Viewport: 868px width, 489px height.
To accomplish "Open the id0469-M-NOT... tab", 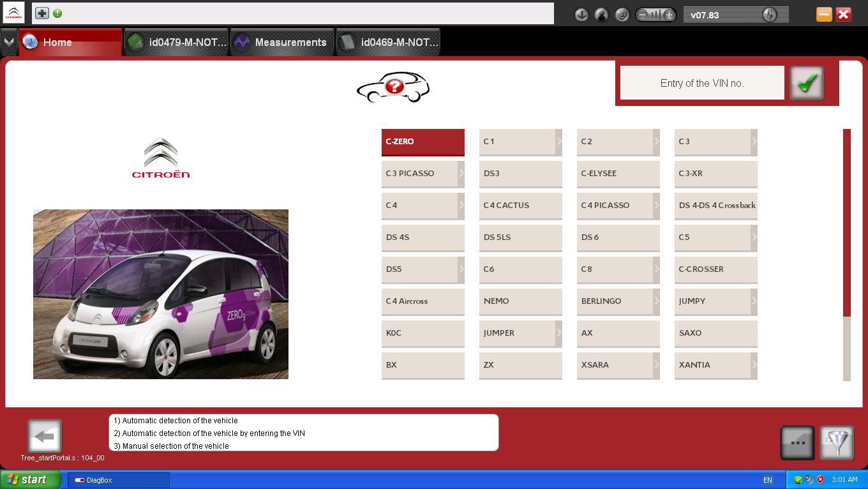I will (388, 42).
